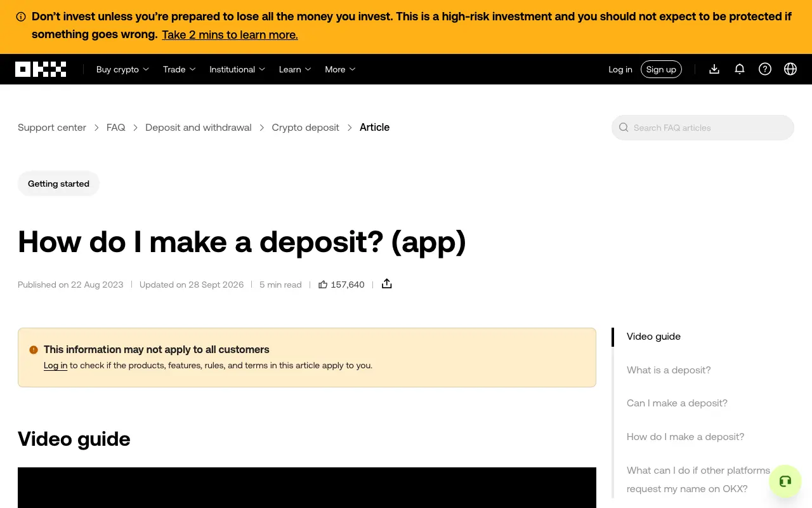Click the 'Video guide' heading in article
812x508 pixels.
74,439
